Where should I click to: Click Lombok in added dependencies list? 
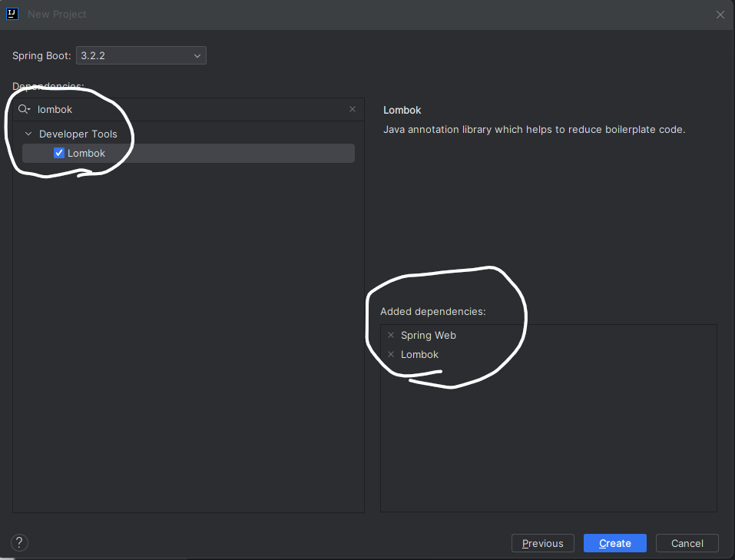click(419, 354)
